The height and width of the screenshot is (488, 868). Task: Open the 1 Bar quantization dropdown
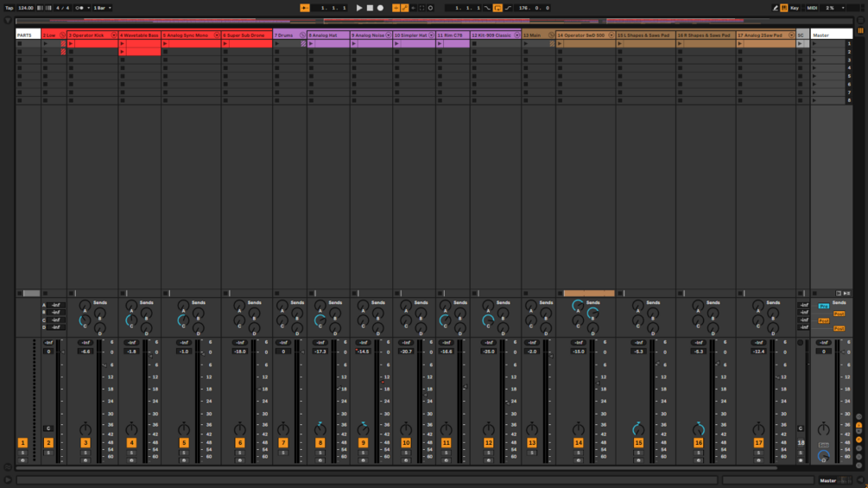tap(102, 8)
